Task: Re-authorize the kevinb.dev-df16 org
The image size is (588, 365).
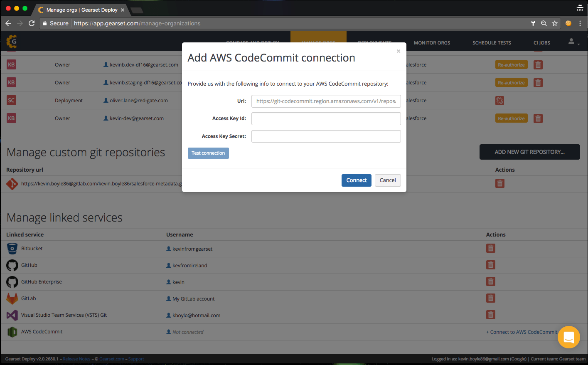Action: click(511, 65)
